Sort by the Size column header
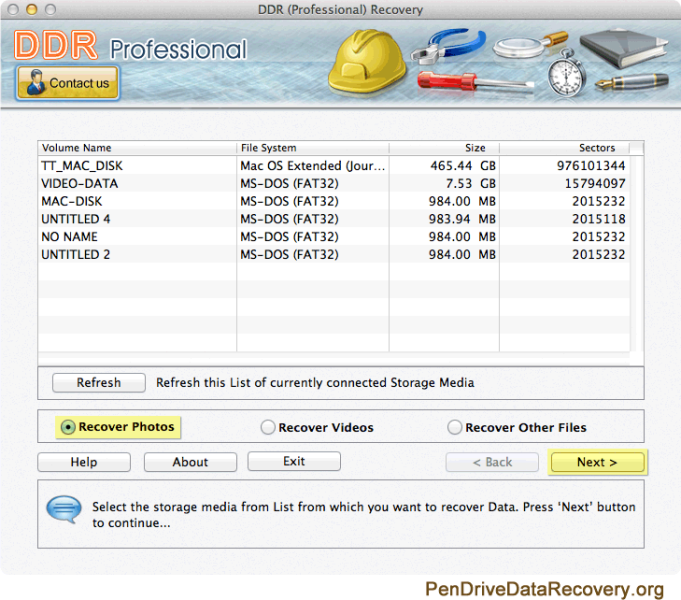The width and height of the screenshot is (681, 600). point(444,148)
